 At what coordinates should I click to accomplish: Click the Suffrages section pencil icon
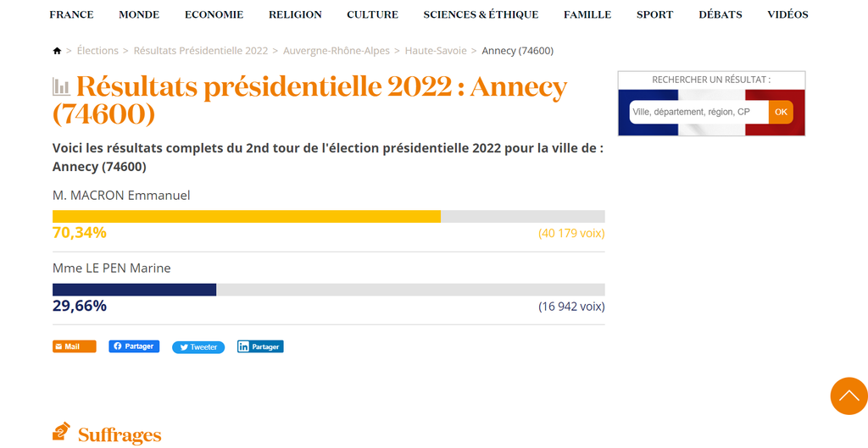[61, 433]
